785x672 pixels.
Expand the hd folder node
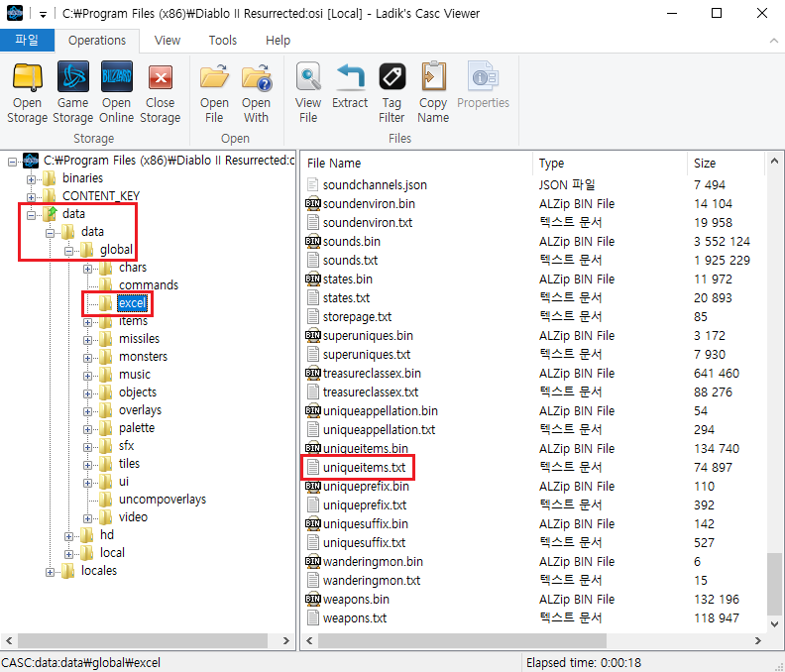tap(69, 537)
